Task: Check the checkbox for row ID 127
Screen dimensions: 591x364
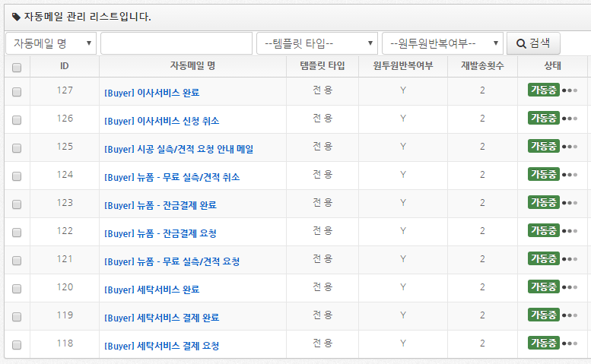Action: (x=17, y=92)
